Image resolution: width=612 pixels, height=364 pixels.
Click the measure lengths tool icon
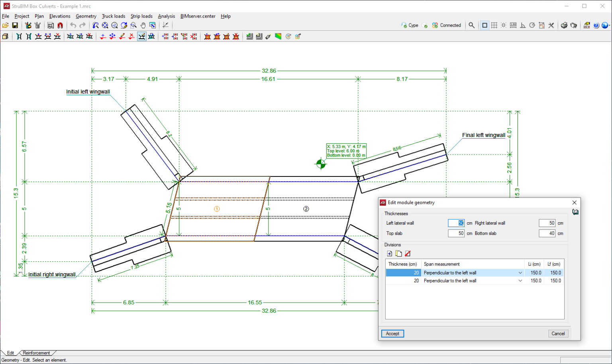click(x=165, y=25)
